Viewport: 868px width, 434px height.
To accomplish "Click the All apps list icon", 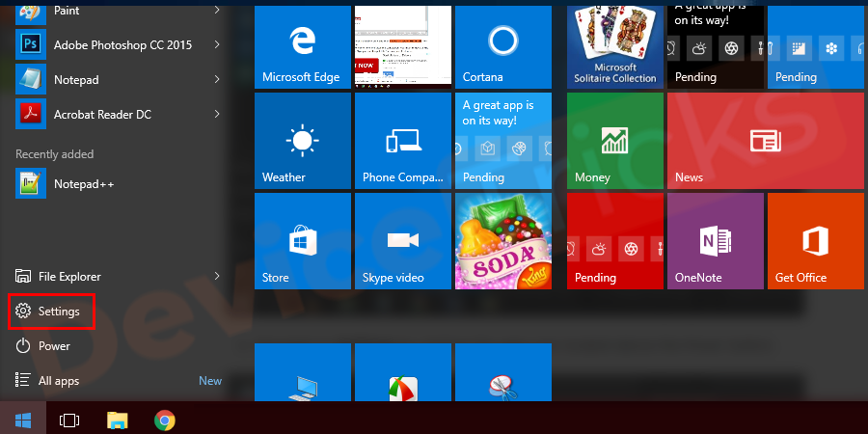I will 23,380.
